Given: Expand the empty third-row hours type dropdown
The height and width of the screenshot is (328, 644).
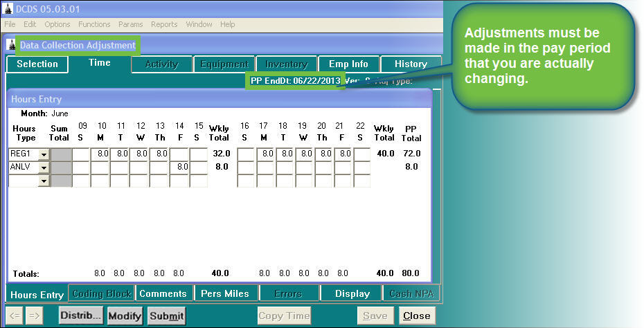Looking at the screenshot, I should click(x=44, y=181).
